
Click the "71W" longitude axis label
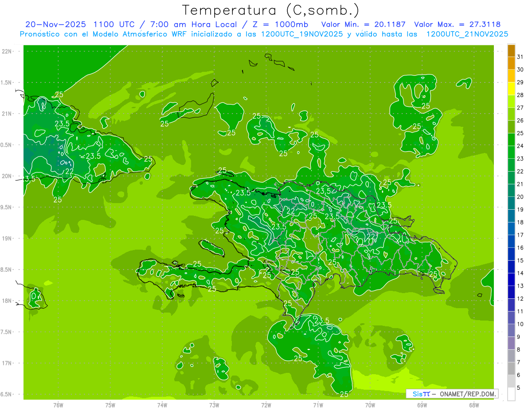318,405
